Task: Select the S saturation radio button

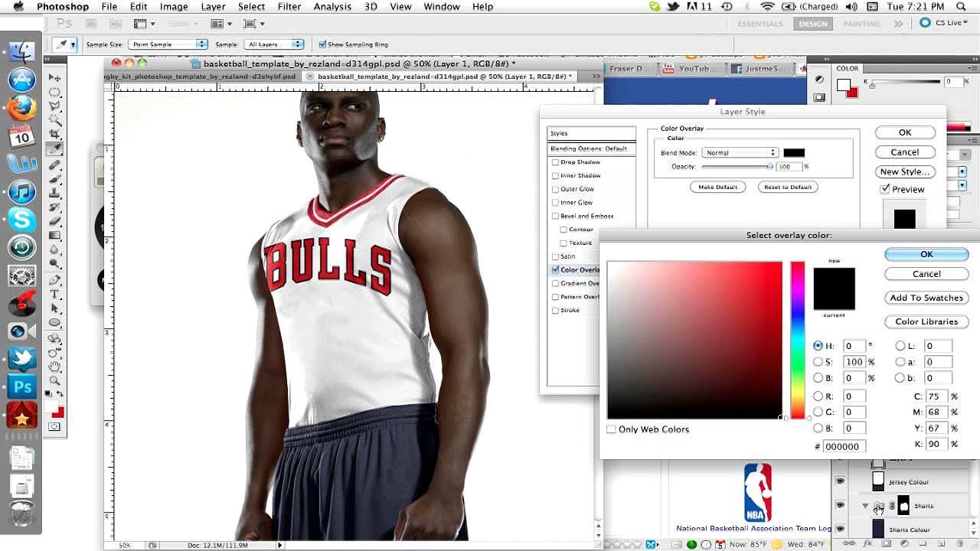Action: click(818, 362)
